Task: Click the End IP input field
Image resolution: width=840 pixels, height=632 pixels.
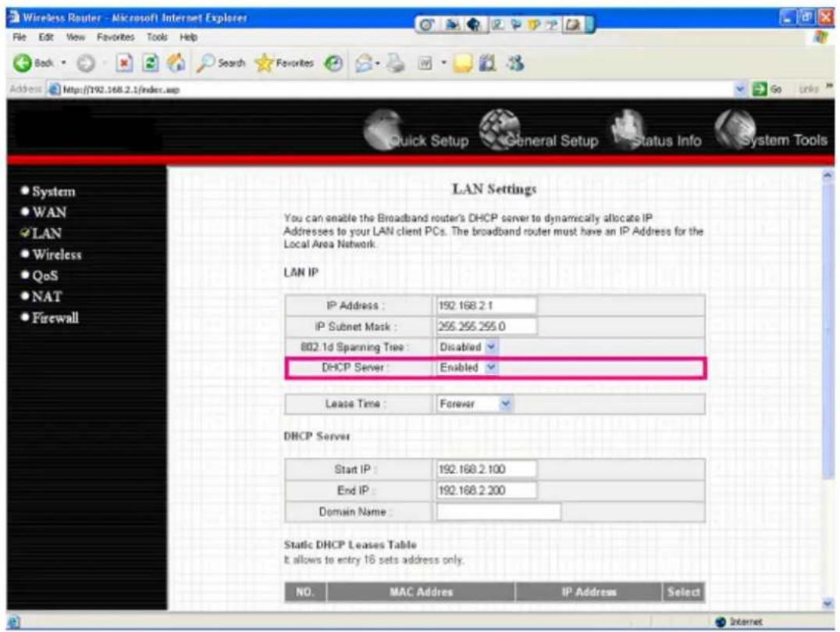Action: [x=486, y=491]
